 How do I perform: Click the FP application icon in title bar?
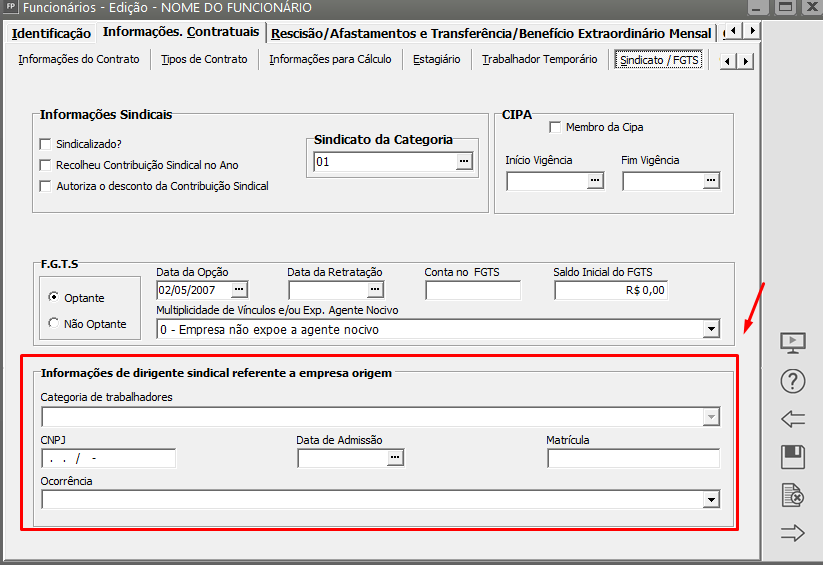pos(10,7)
